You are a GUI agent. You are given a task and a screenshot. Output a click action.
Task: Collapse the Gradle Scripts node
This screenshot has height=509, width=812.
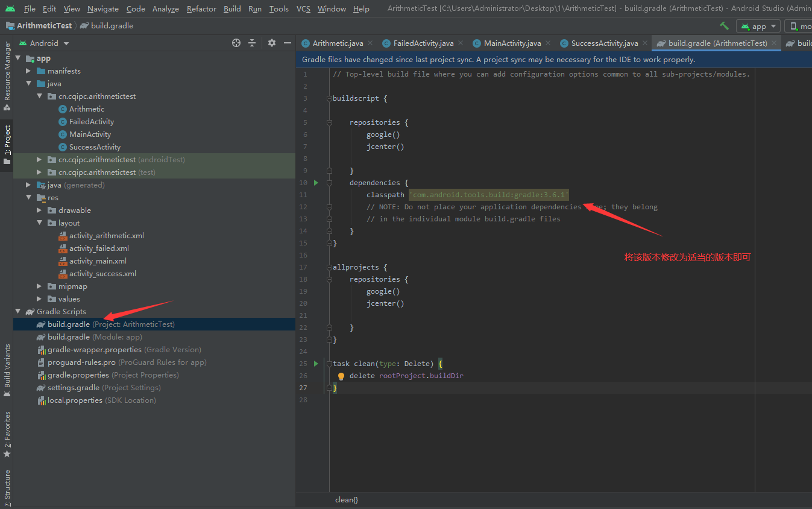[17, 311]
